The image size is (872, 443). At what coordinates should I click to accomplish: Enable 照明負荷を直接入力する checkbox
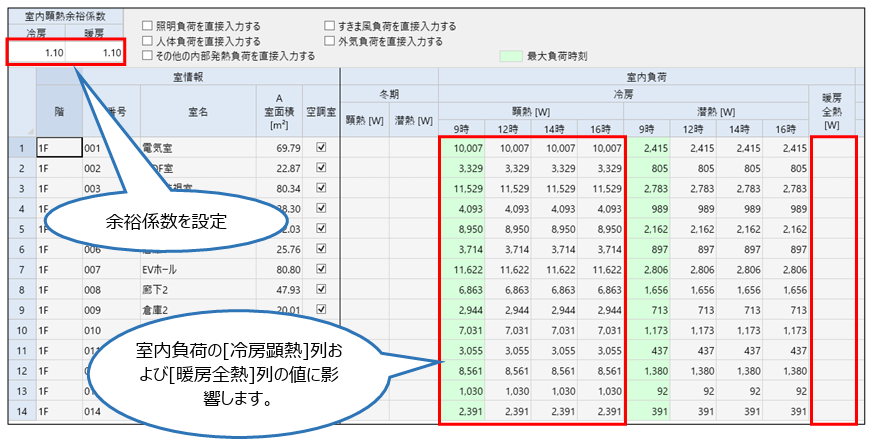148,27
